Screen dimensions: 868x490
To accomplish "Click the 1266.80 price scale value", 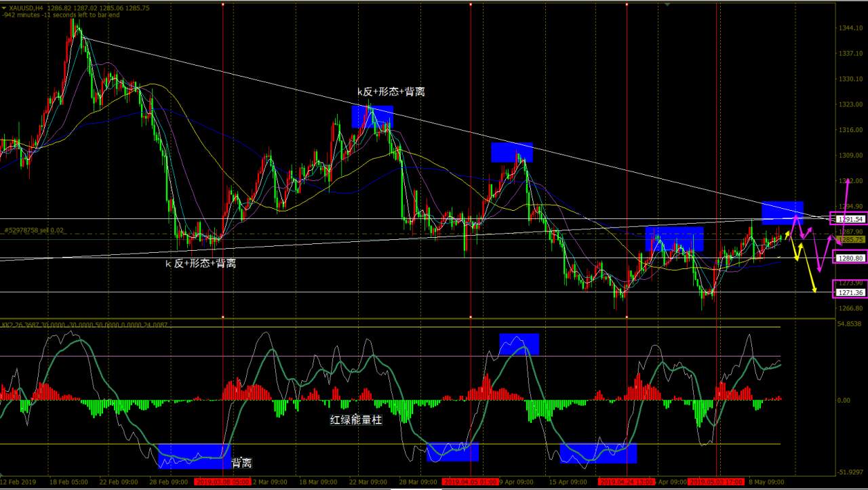I will [x=850, y=308].
